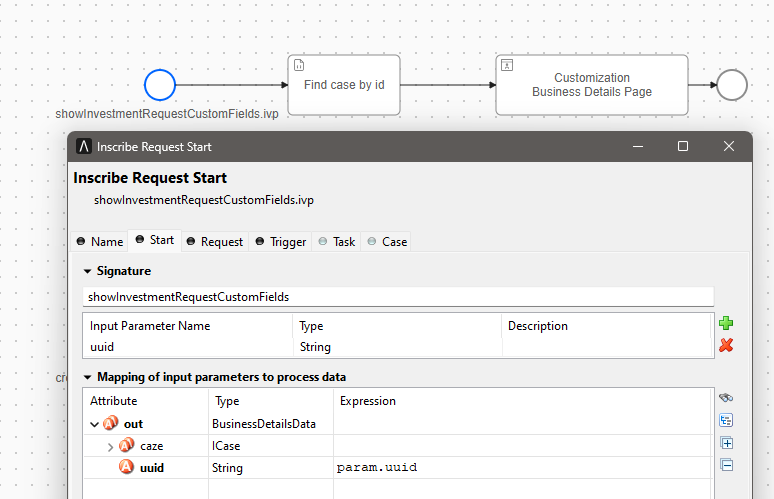Open the Request tab
This screenshot has height=499, width=774.
click(215, 242)
